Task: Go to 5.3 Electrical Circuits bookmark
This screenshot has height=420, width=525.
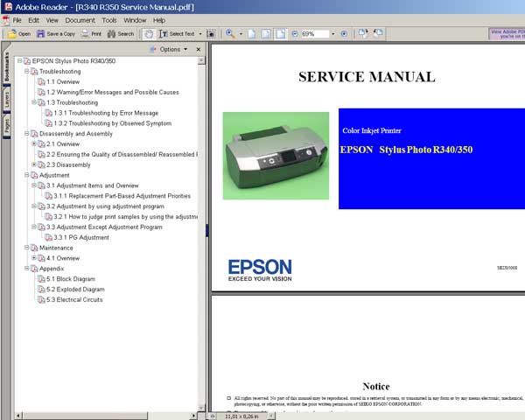Action: (x=74, y=300)
